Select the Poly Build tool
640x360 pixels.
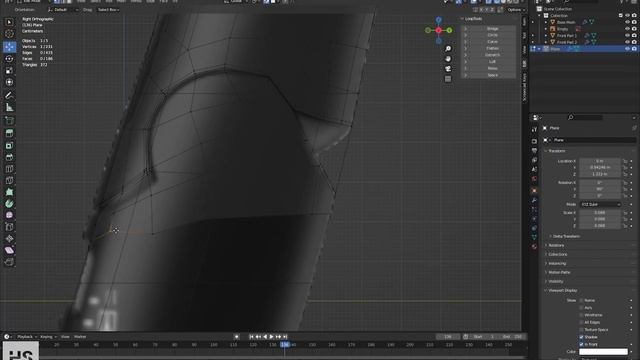point(9,192)
